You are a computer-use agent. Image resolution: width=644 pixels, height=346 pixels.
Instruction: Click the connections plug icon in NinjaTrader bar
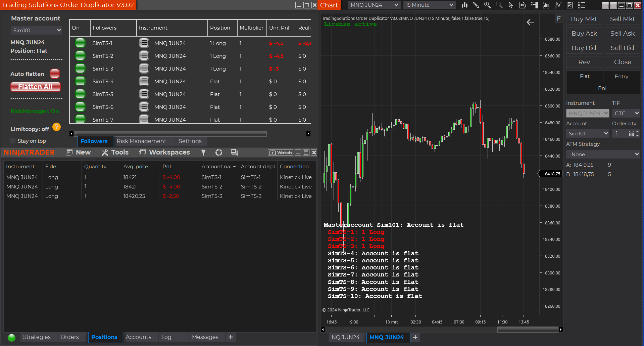pyautogui.click(x=203, y=153)
